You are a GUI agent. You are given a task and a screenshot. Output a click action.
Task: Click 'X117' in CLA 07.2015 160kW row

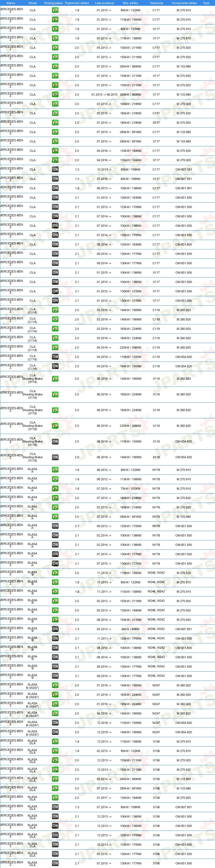tap(156, 123)
